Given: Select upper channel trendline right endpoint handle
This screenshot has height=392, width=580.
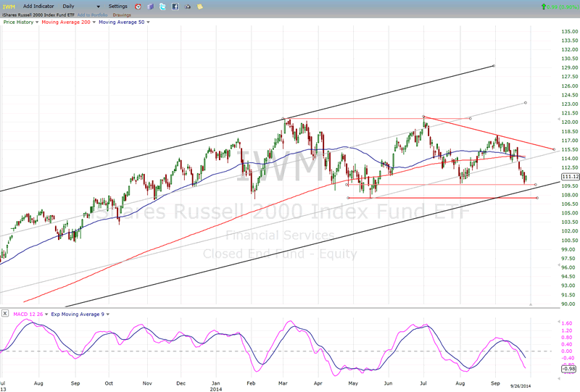Looking at the screenshot, I should pyautogui.click(x=494, y=66).
